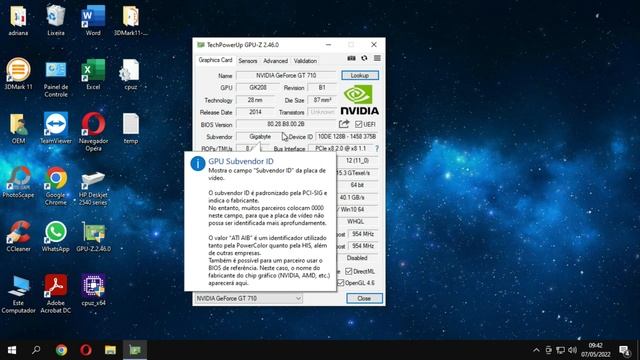This screenshot has height=360, width=640.
Task: Switch to the Graphics Card tab
Action: [x=215, y=60]
